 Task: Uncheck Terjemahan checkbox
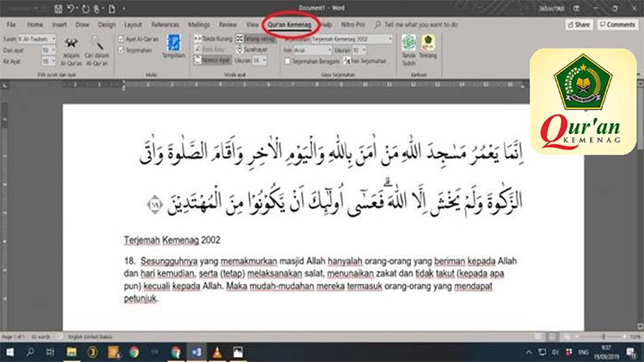coord(121,50)
